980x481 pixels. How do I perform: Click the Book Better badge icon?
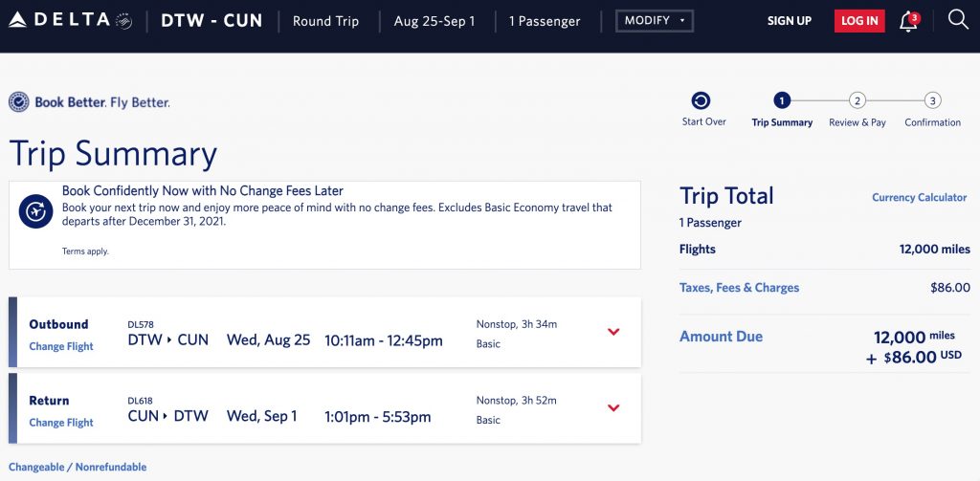pyautogui.click(x=18, y=102)
